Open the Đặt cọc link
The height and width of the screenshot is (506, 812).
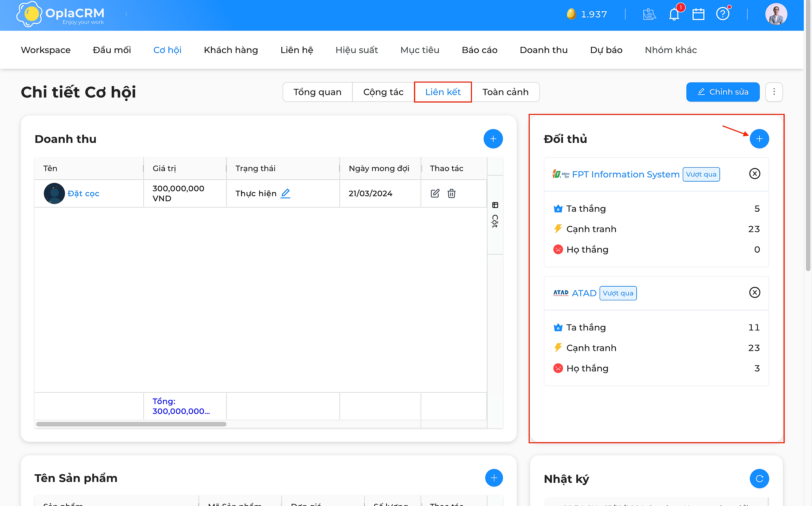pyautogui.click(x=83, y=193)
